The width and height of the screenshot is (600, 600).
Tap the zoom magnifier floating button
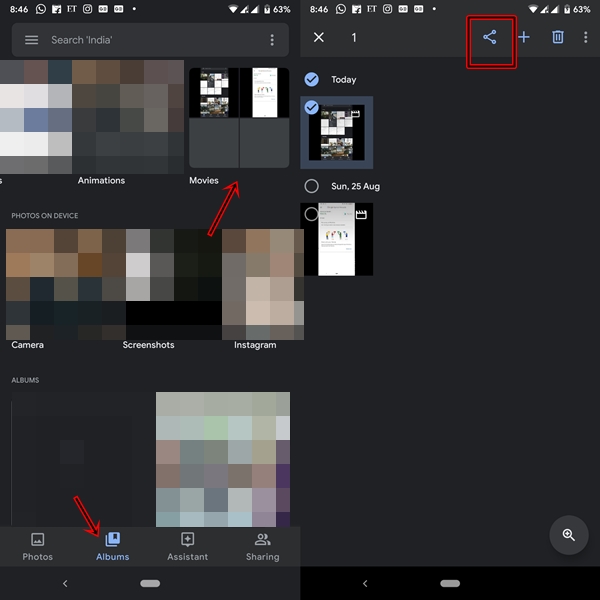(x=569, y=535)
